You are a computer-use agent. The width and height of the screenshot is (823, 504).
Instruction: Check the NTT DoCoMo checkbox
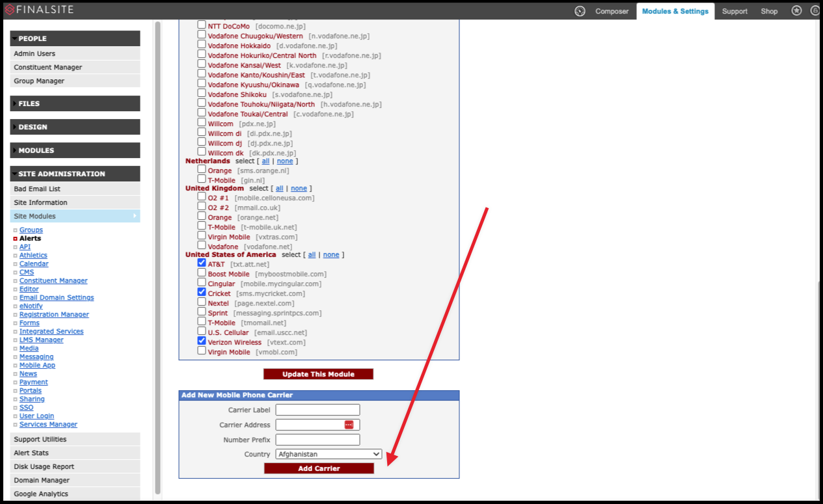click(202, 25)
